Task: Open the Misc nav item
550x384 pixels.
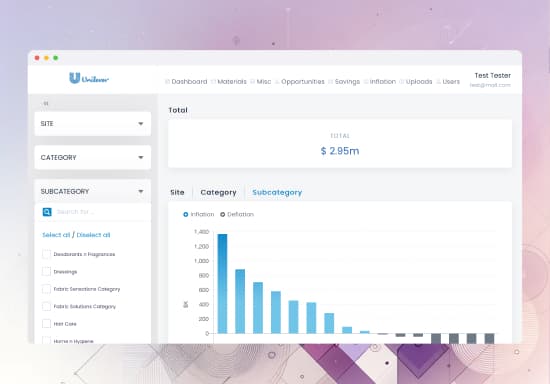Action: click(x=261, y=82)
